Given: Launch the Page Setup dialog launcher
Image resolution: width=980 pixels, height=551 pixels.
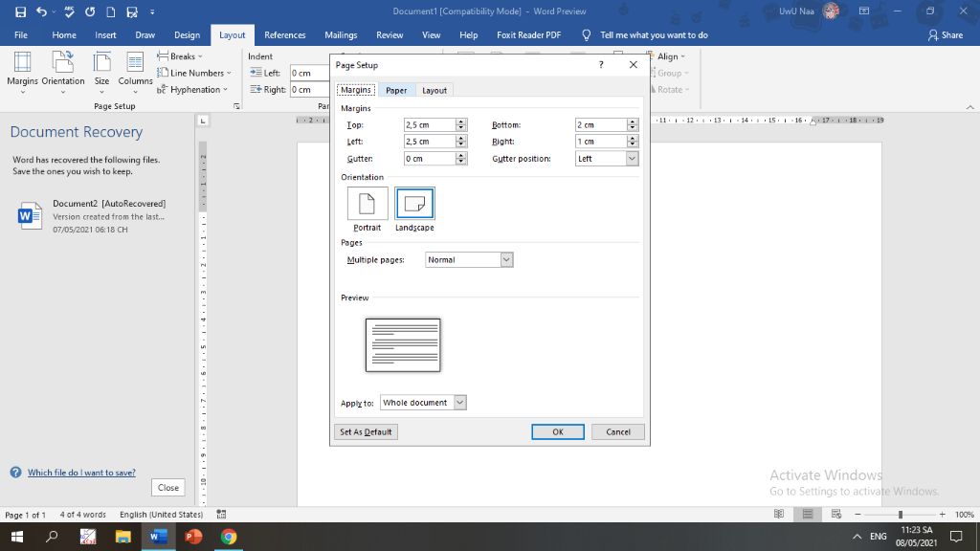Looking at the screenshot, I should tap(237, 106).
